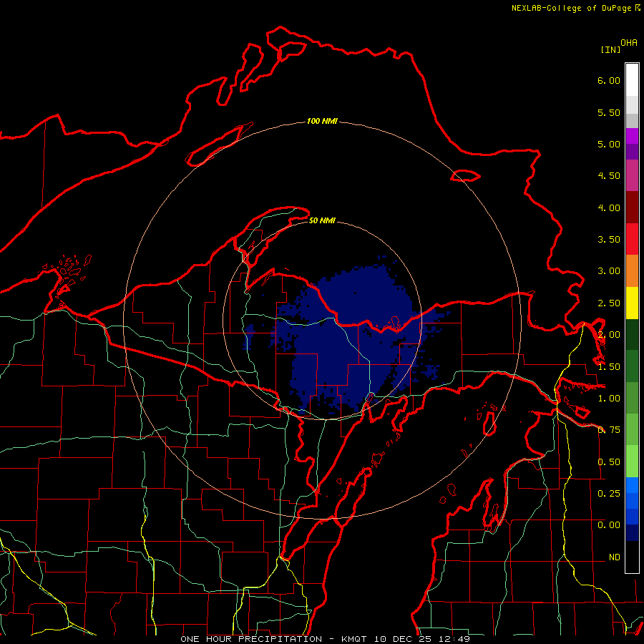Image resolution: width=644 pixels, height=644 pixels.
Task: Click the light green swatch in the scale
Action: (x=632, y=462)
